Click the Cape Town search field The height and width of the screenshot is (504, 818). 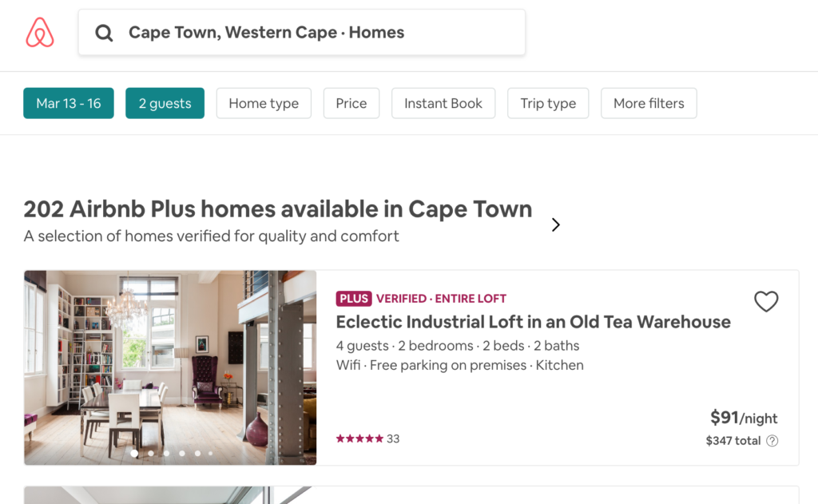coord(320,33)
